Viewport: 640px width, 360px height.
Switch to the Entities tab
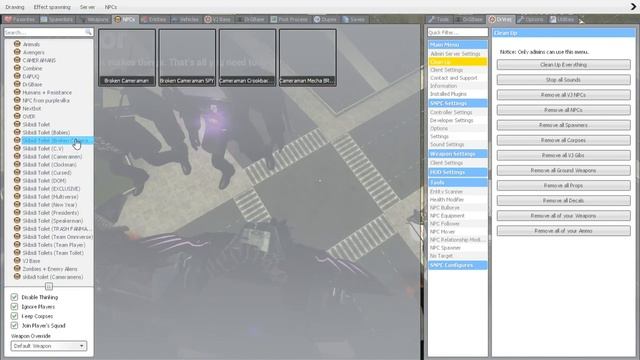click(x=153, y=19)
